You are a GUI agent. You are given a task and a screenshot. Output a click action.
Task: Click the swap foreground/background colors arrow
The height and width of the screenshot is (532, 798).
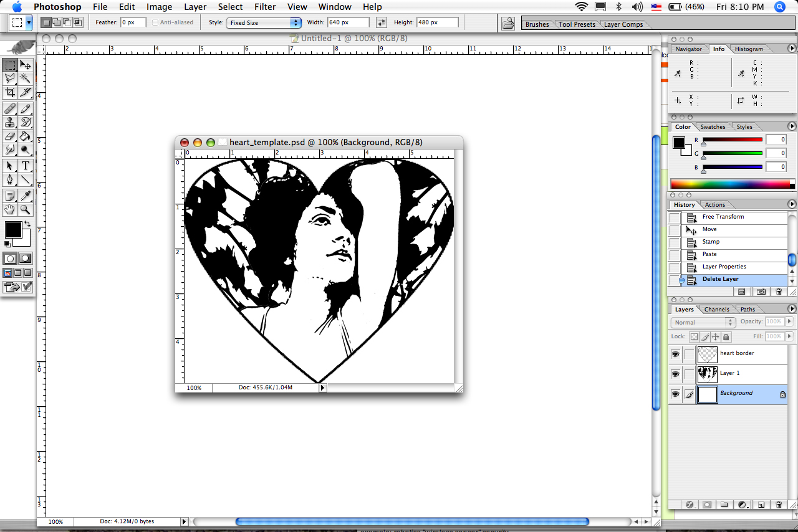[27, 224]
